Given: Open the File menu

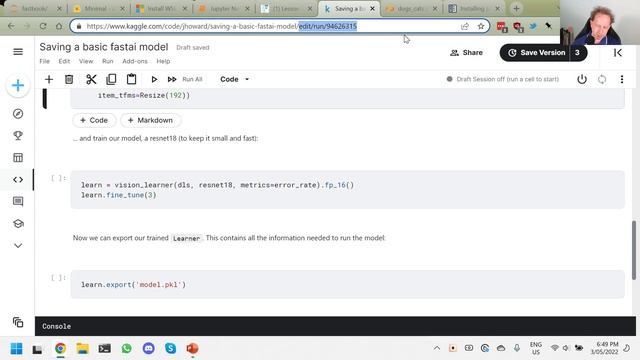Looking at the screenshot, I should pyautogui.click(x=44, y=61).
